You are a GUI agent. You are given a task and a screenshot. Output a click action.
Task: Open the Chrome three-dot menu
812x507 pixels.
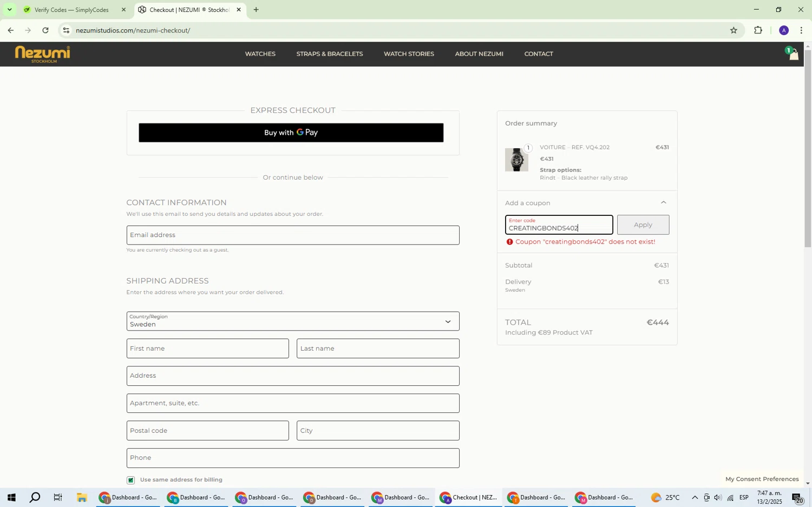[801, 30]
